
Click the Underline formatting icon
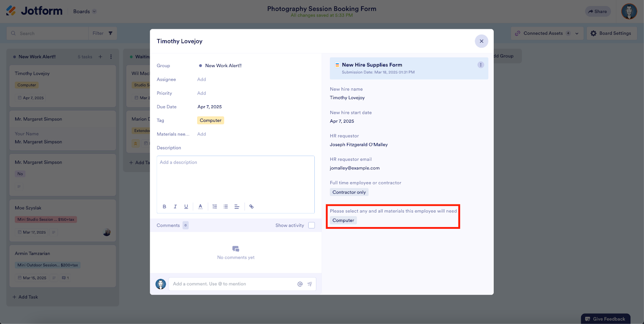pyautogui.click(x=186, y=207)
